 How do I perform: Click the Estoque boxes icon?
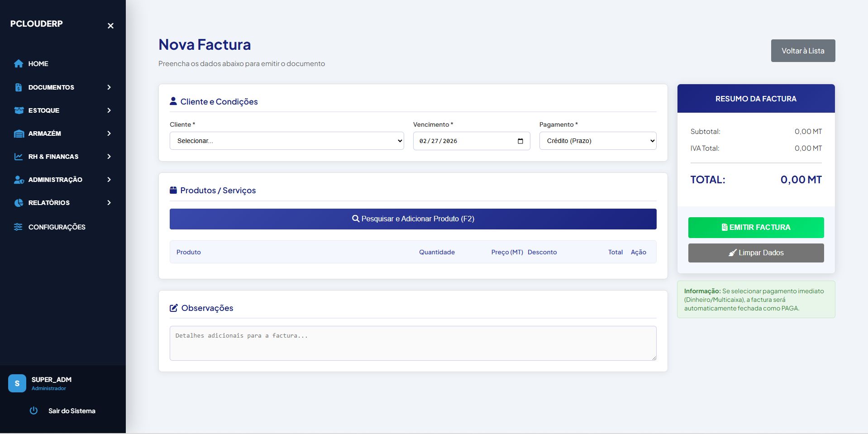coord(19,110)
